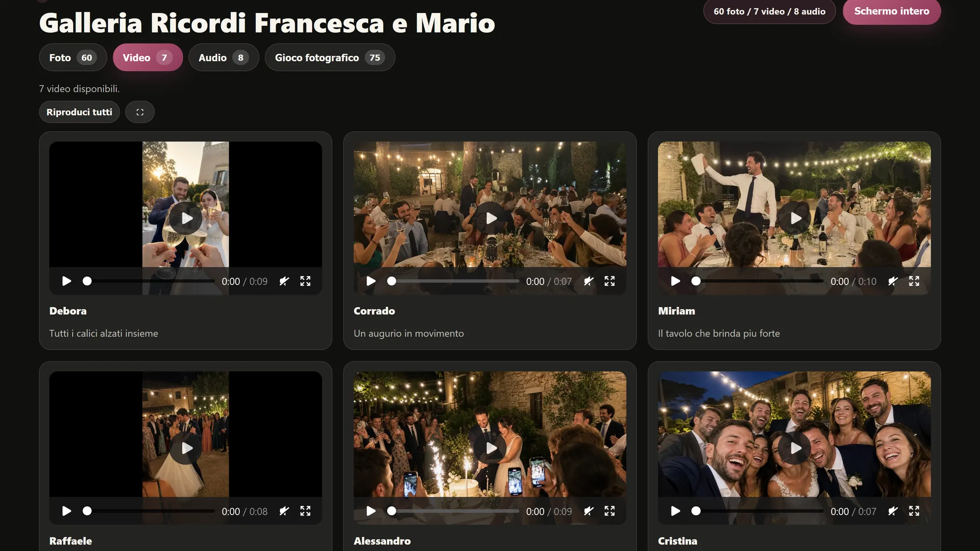The image size is (980, 551).
Task: Open the Audio tab
Action: pyautogui.click(x=224, y=57)
